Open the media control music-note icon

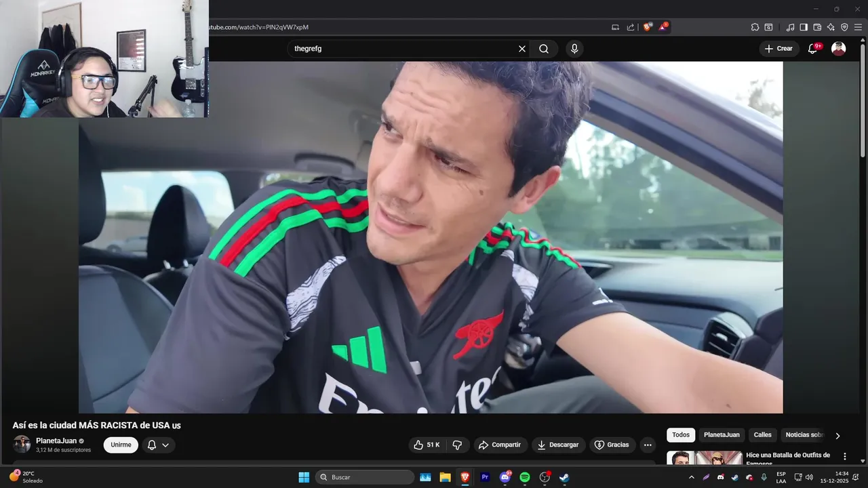[790, 27]
